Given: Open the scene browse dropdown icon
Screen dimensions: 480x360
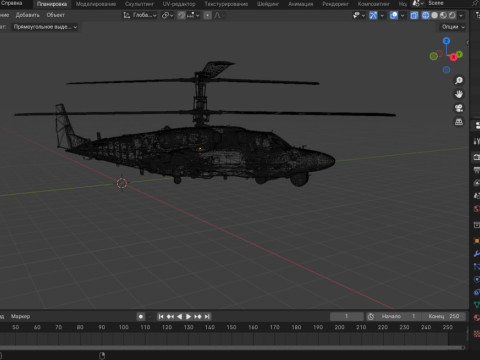Looking at the screenshot, I should tap(417, 3).
